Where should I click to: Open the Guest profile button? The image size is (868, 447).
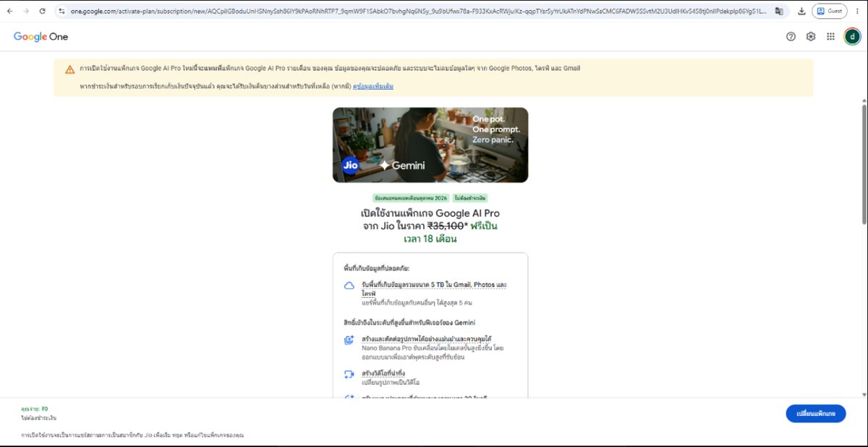coord(830,12)
